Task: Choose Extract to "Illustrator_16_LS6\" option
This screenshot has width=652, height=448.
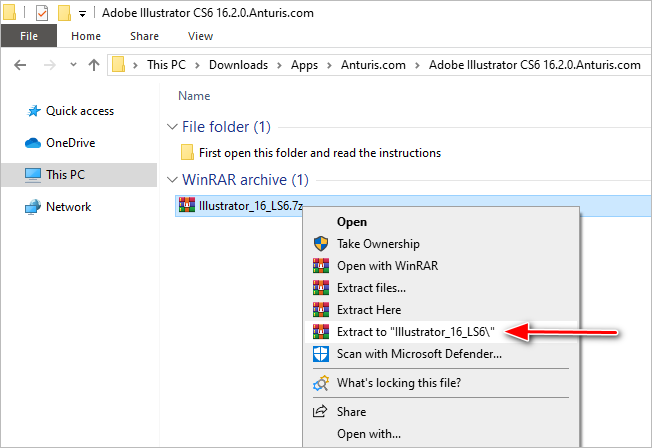Action: 417,332
